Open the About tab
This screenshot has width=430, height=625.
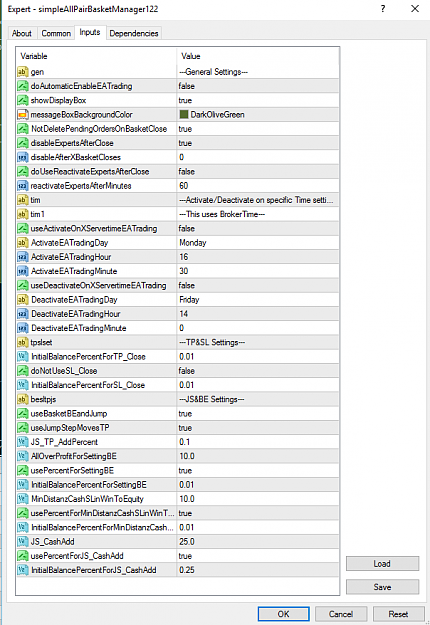[22, 33]
